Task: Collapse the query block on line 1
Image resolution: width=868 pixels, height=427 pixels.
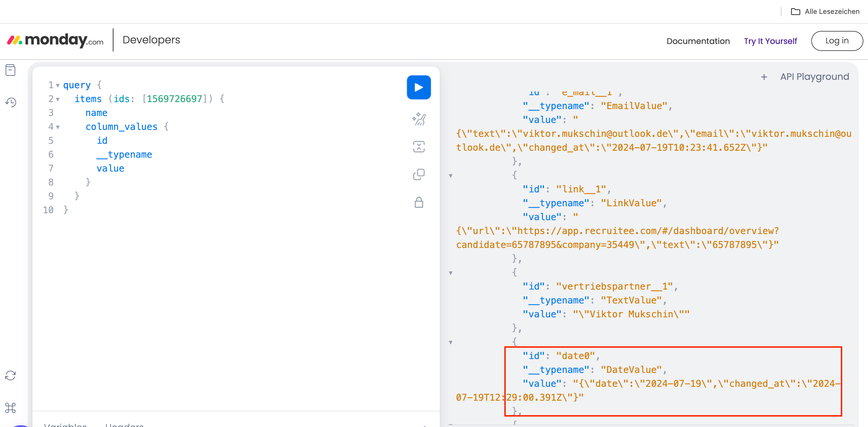Action: pyautogui.click(x=58, y=86)
